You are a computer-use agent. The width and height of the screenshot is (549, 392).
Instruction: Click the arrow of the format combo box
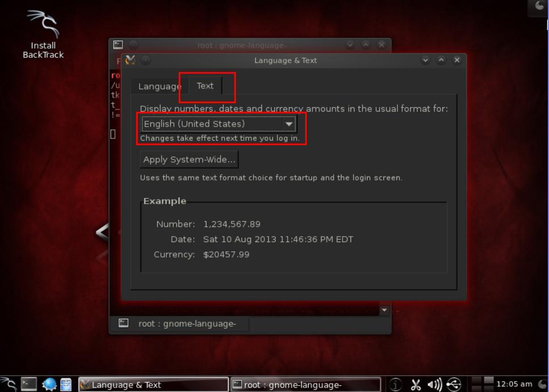pos(289,124)
